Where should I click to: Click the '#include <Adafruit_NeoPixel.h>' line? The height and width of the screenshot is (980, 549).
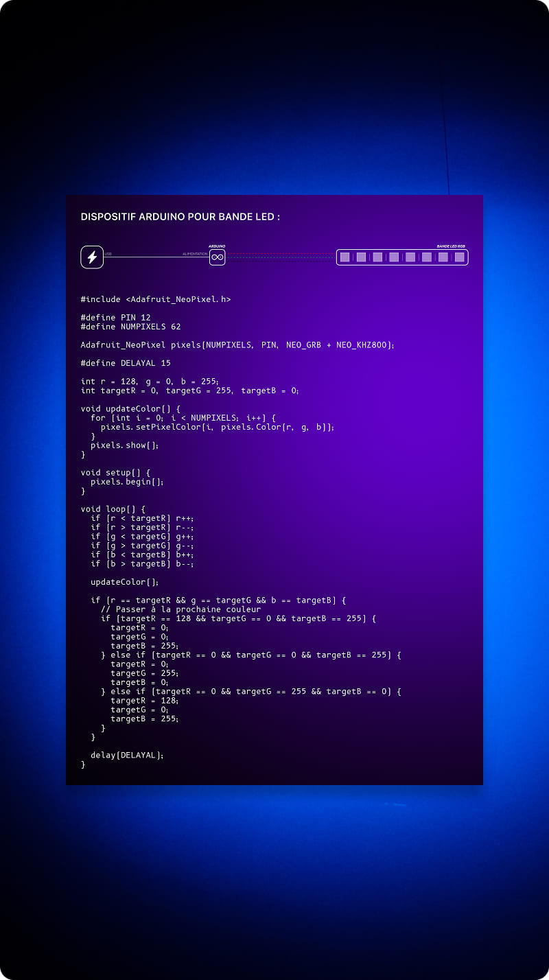coord(156,299)
